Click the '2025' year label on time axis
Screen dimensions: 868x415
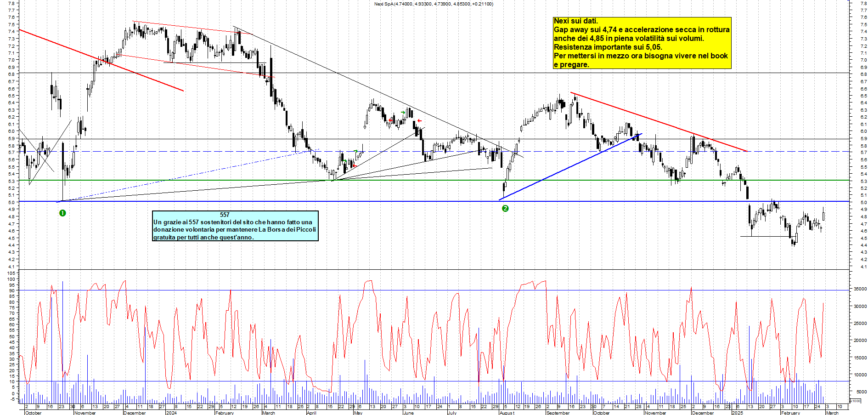[737, 413]
